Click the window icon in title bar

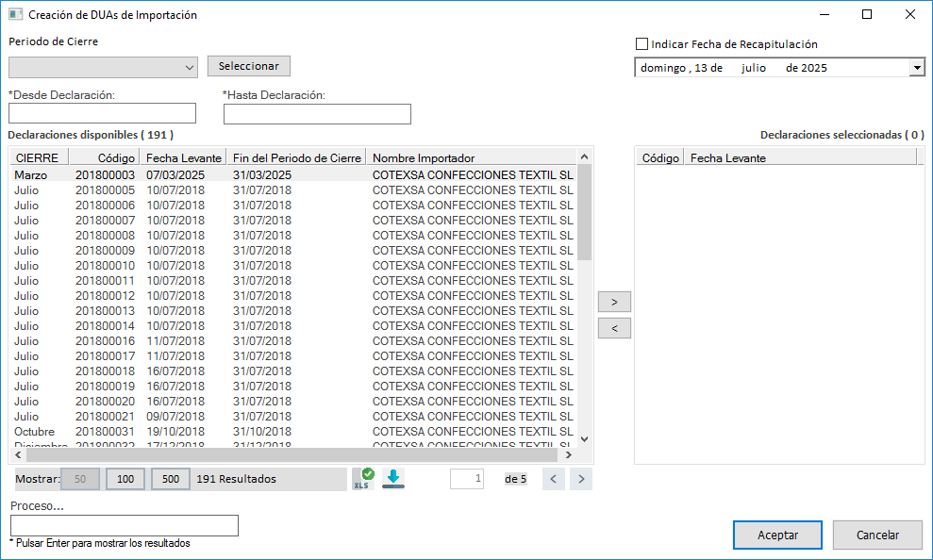(15, 15)
